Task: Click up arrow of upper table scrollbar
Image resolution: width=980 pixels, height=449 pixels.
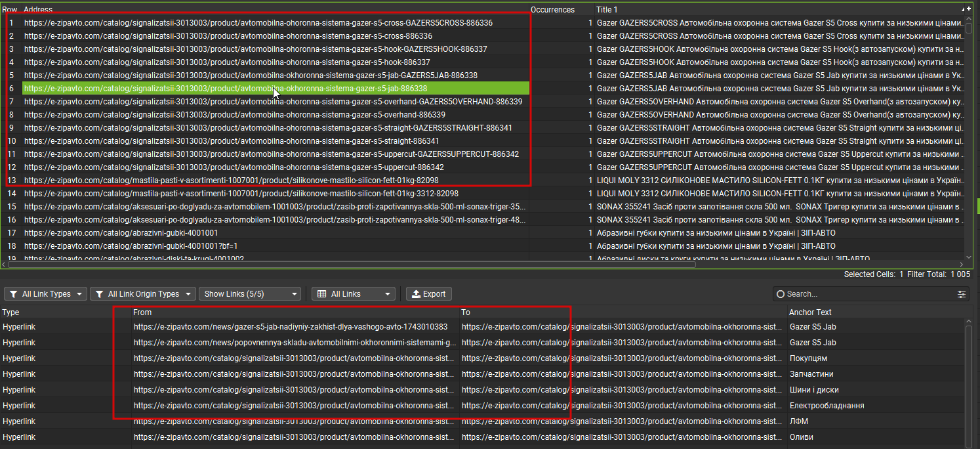Action: coord(969,20)
